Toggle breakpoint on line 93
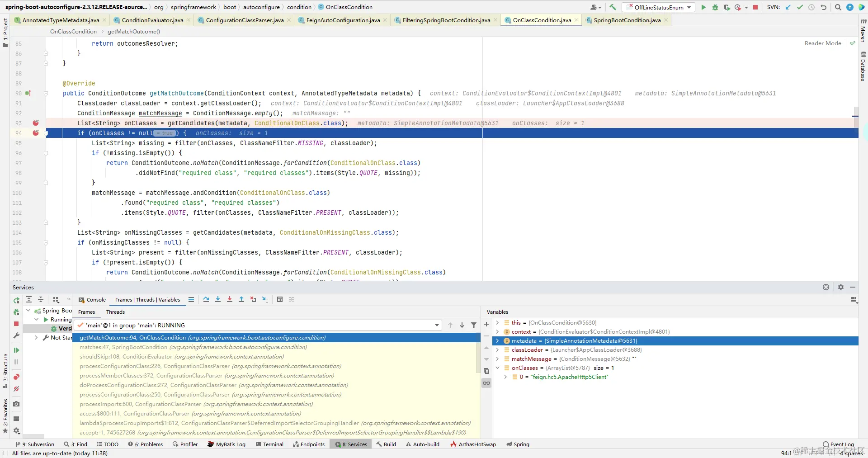Image resolution: width=868 pixels, height=458 pixels. pos(36,123)
